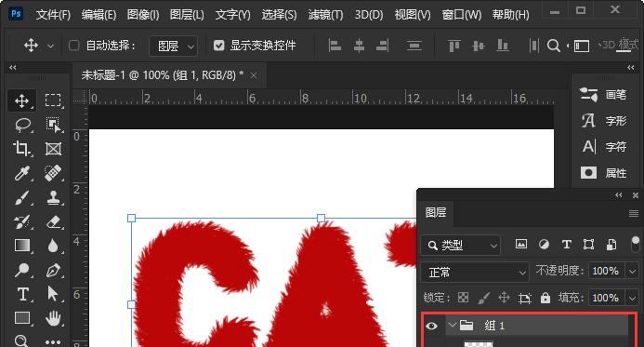The width and height of the screenshot is (644, 347).
Task: Select the Horizontal Type tool
Action: pyautogui.click(x=22, y=294)
